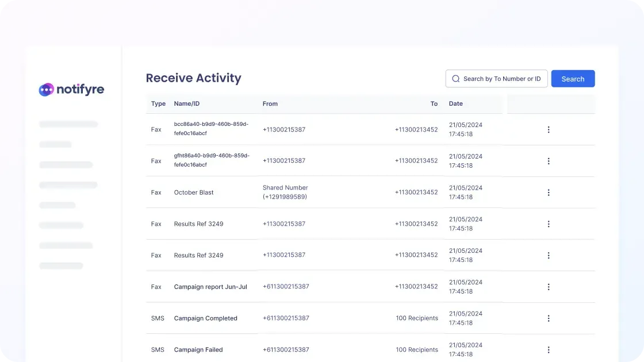Click the search magnifier icon
644x362 pixels.
point(455,79)
